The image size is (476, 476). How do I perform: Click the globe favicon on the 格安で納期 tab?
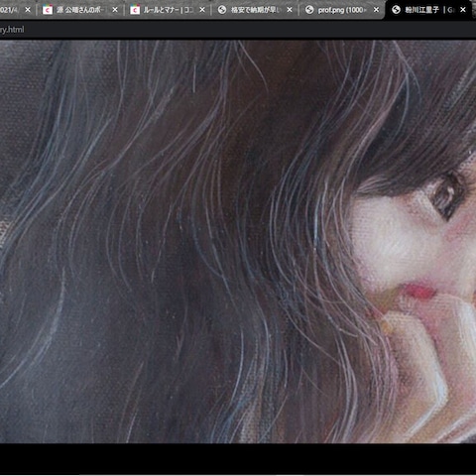pos(222,10)
